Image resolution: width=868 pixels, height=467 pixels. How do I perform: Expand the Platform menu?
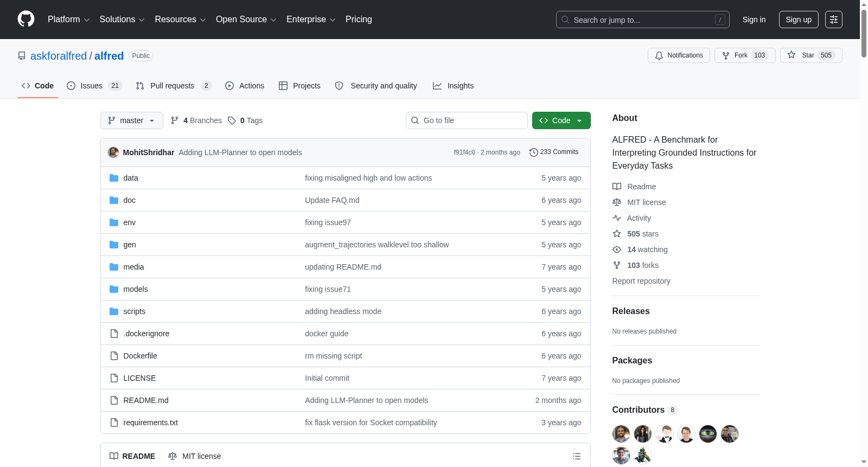click(x=68, y=20)
